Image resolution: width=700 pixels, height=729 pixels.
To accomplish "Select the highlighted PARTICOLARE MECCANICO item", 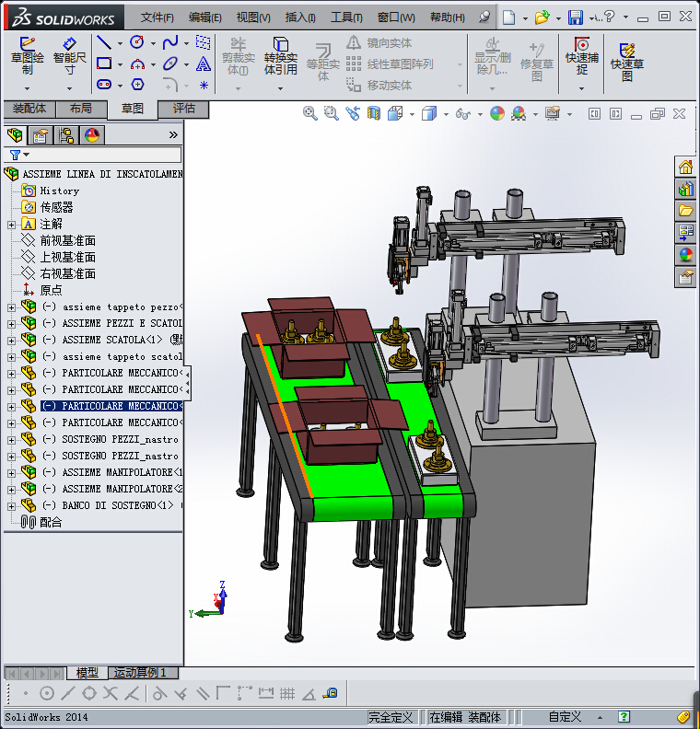I will click(x=111, y=406).
